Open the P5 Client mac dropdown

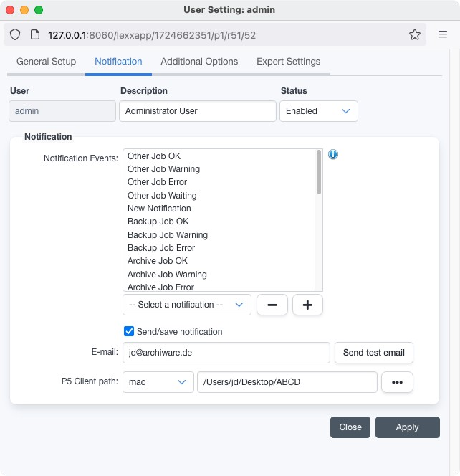[x=158, y=382]
